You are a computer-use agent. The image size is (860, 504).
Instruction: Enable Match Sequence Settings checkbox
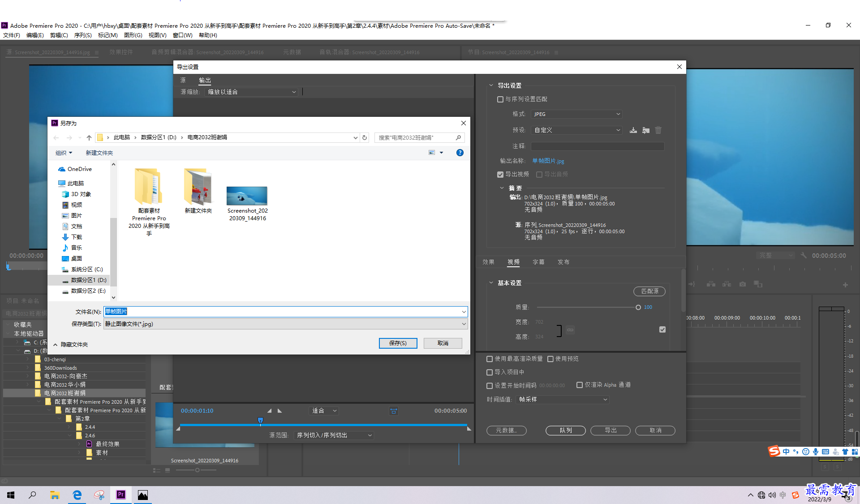click(x=500, y=99)
